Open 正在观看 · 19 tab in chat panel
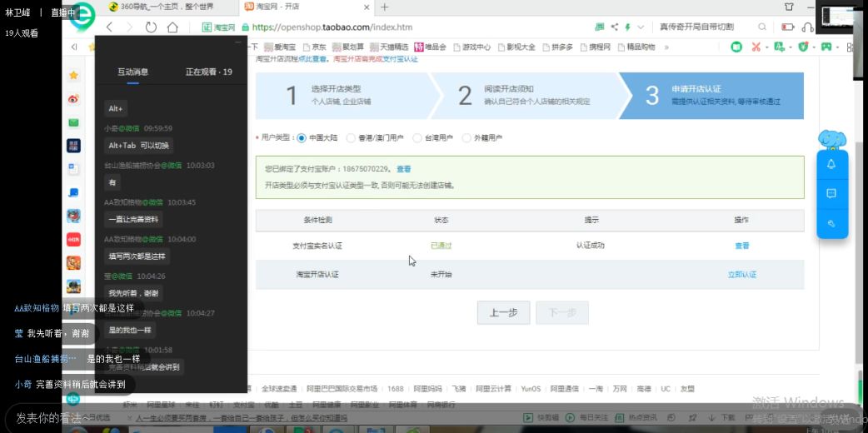 click(209, 72)
